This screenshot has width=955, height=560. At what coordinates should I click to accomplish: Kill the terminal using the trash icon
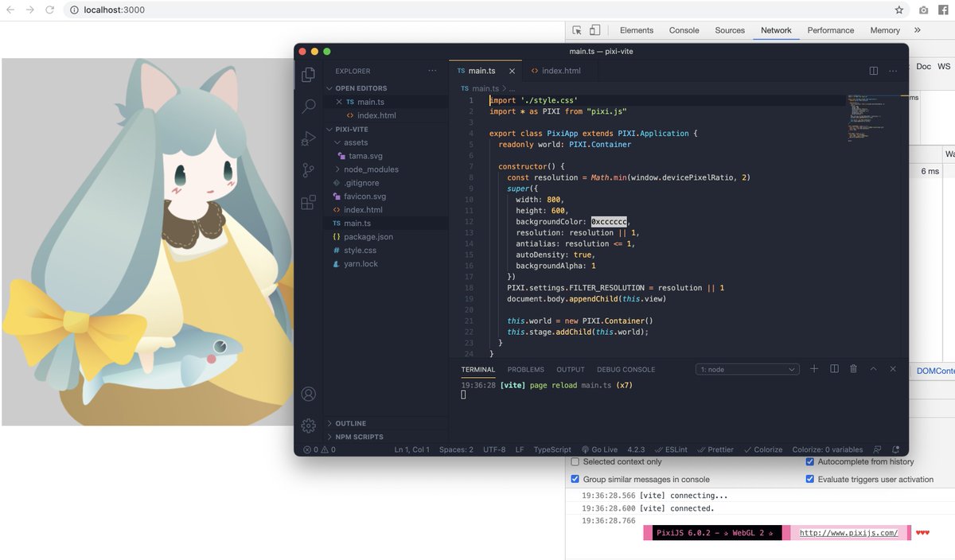852,368
